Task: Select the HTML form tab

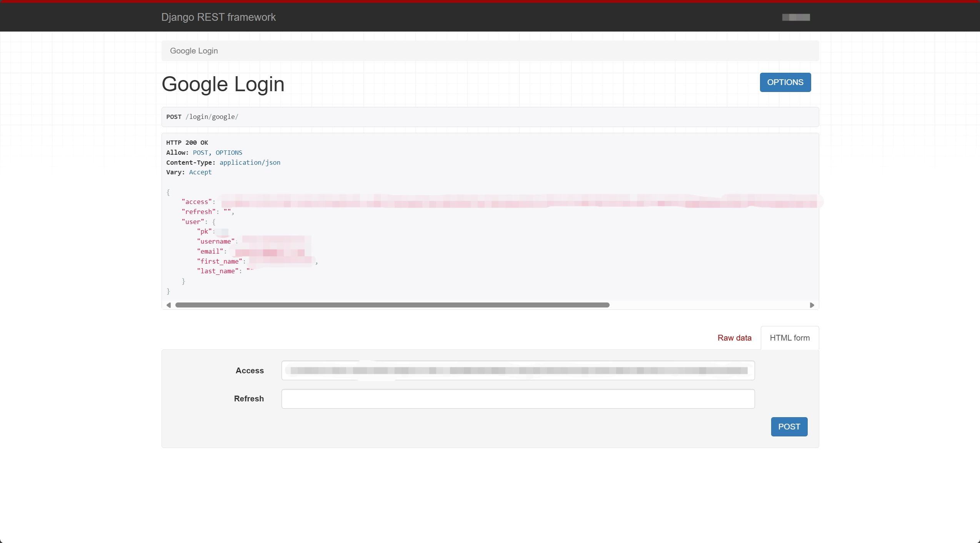Action: [790, 338]
